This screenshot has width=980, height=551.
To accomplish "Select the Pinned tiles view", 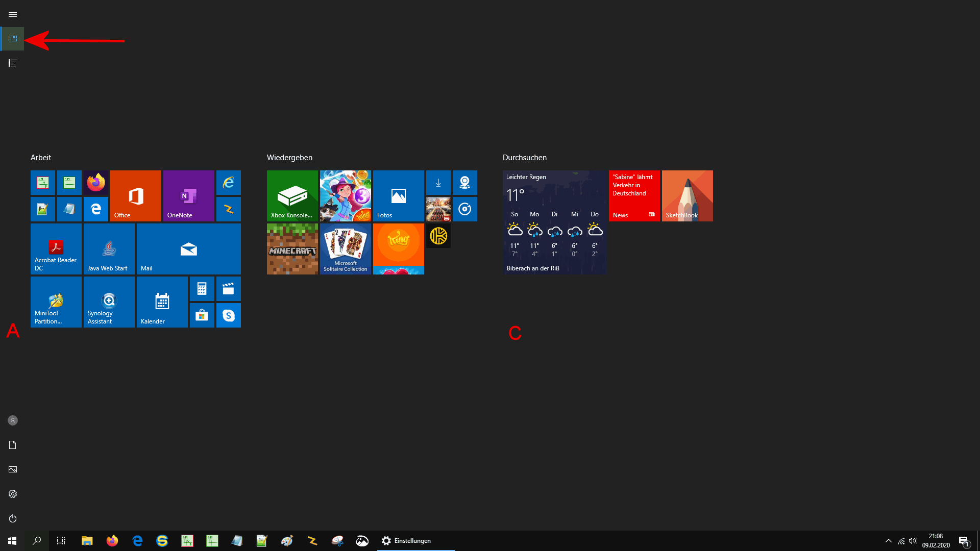I will point(13,39).
